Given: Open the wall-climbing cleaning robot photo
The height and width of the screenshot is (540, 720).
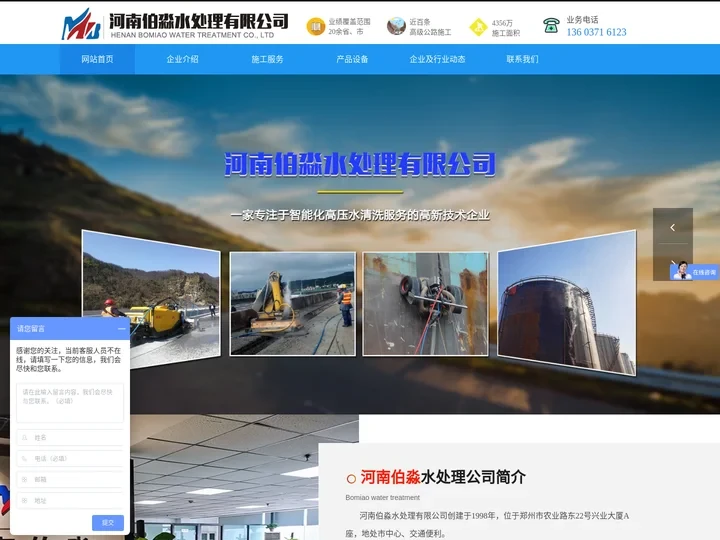Looking at the screenshot, I should pos(426,304).
